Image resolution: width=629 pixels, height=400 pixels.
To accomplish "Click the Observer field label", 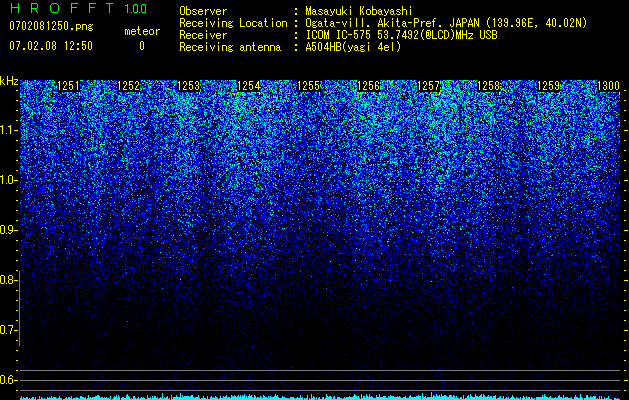I will (x=203, y=11).
